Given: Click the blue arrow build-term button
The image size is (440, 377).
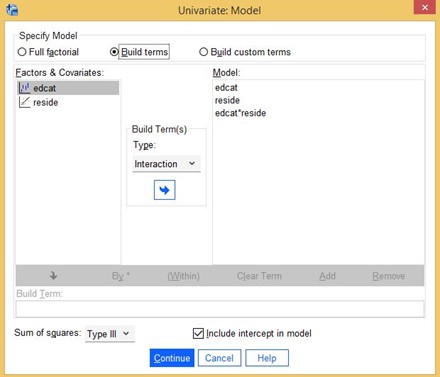Looking at the screenshot, I should click(164, 190).
